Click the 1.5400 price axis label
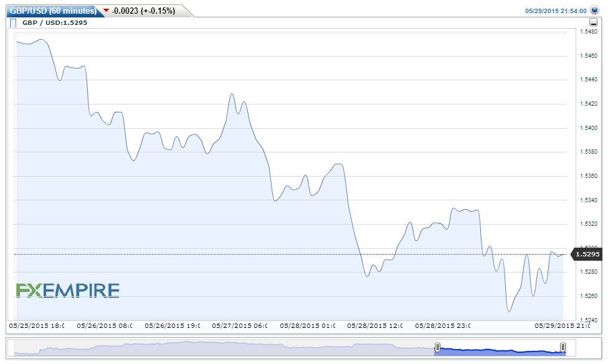 589,128
